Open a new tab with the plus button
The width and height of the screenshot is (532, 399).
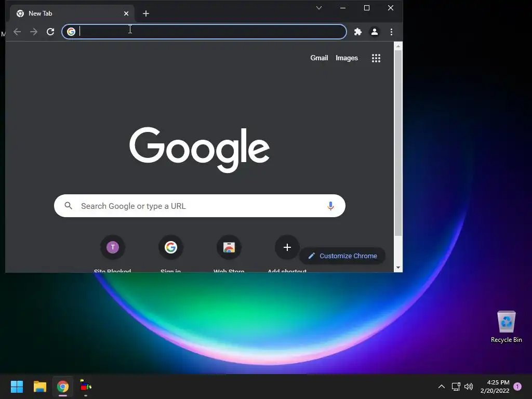[146, 14]
